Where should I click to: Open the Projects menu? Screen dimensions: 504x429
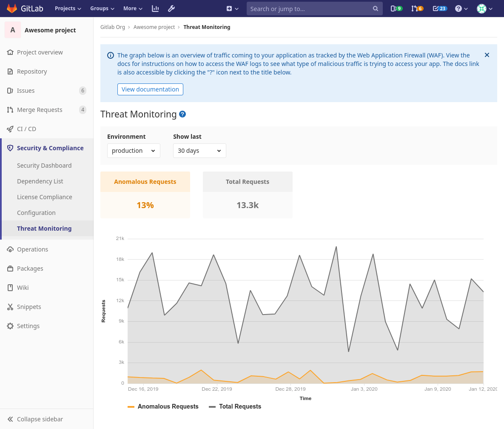pyautogui.click(x=67, y=8)
